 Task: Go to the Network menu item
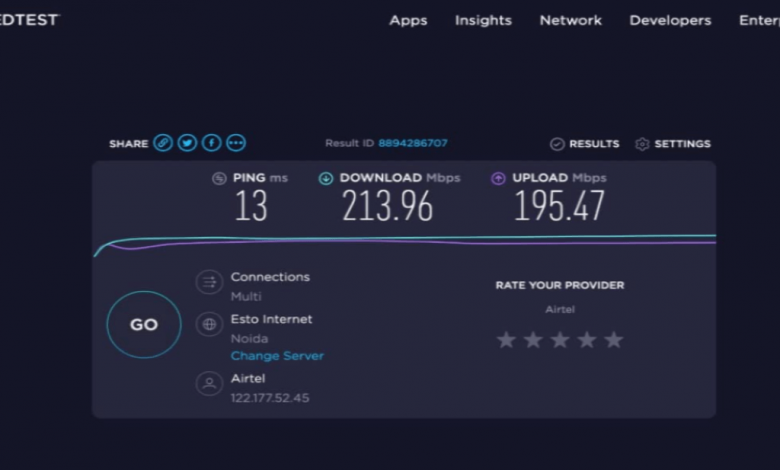(570, 20)
